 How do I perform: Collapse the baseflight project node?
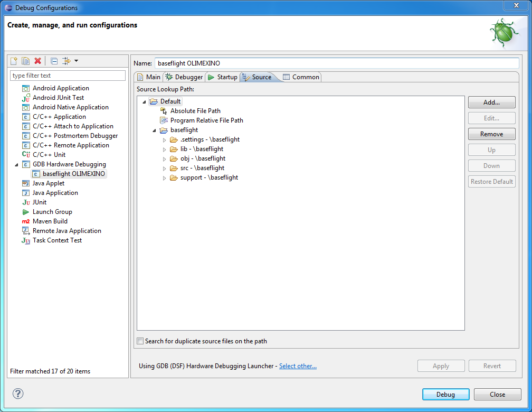click(x=154, y=130)
